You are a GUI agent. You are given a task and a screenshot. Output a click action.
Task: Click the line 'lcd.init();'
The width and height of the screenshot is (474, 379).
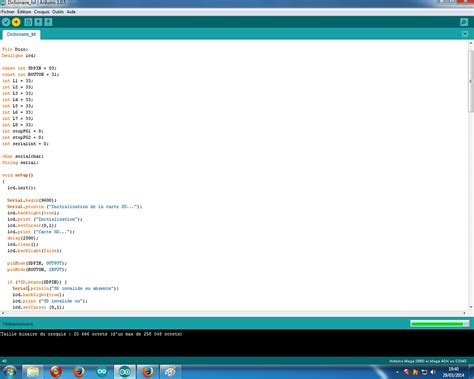pos(21,188)
